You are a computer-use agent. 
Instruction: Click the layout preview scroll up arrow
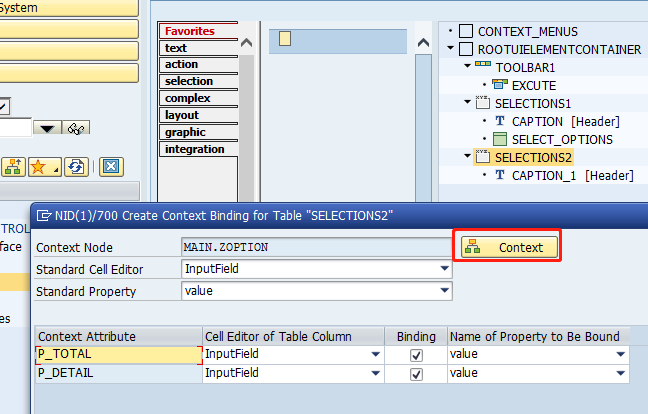423,43
